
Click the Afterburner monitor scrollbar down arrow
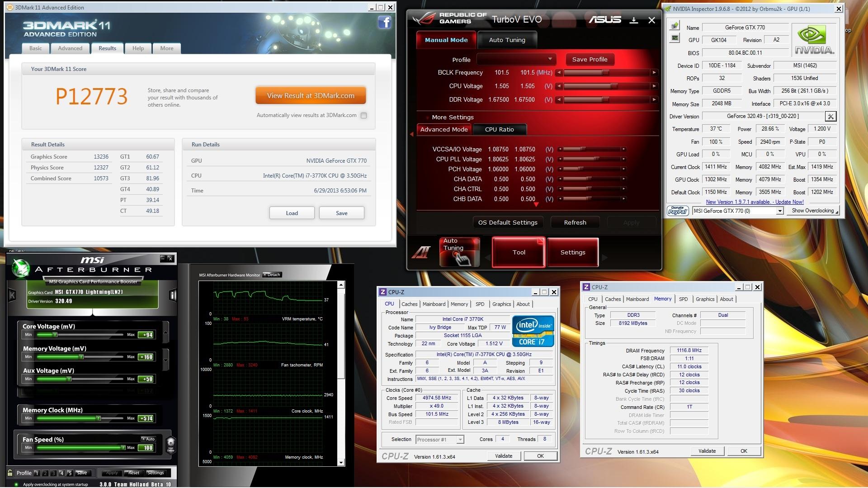[x=341, y=463]
